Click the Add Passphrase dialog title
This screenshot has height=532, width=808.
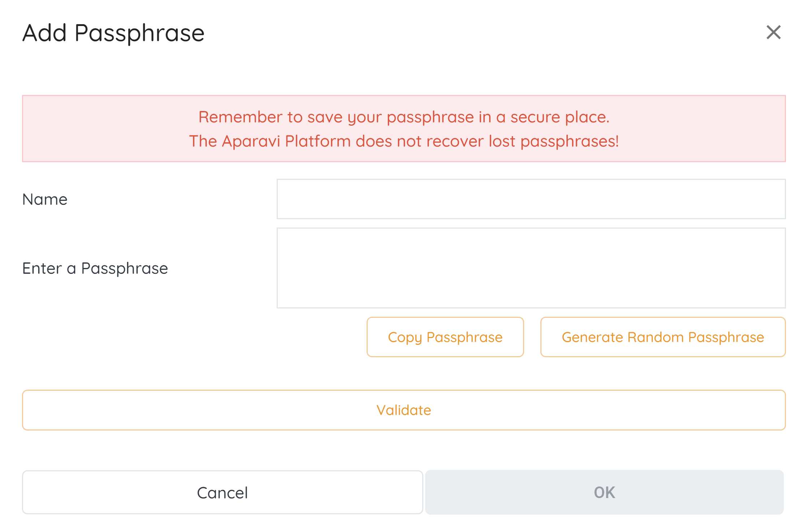point(113,33)
